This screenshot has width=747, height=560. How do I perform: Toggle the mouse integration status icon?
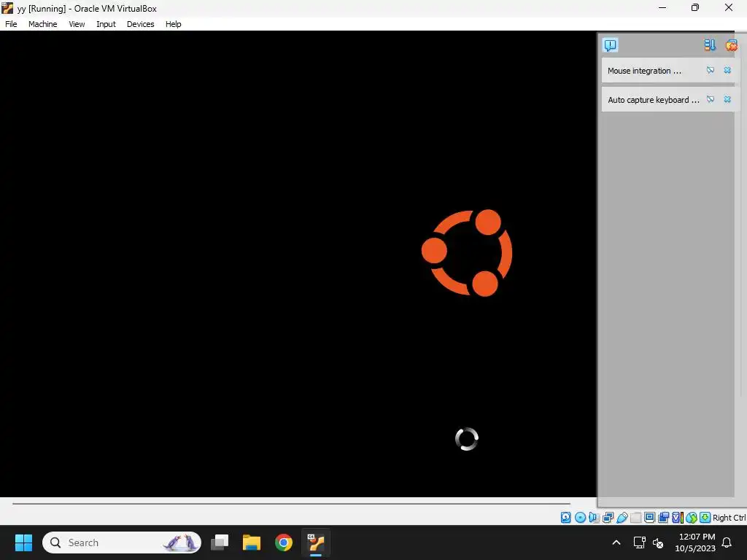tap(692, 518)
